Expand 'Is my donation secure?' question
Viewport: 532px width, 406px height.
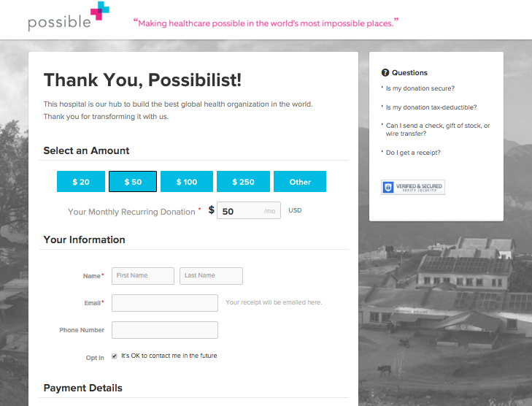[420, 88]
